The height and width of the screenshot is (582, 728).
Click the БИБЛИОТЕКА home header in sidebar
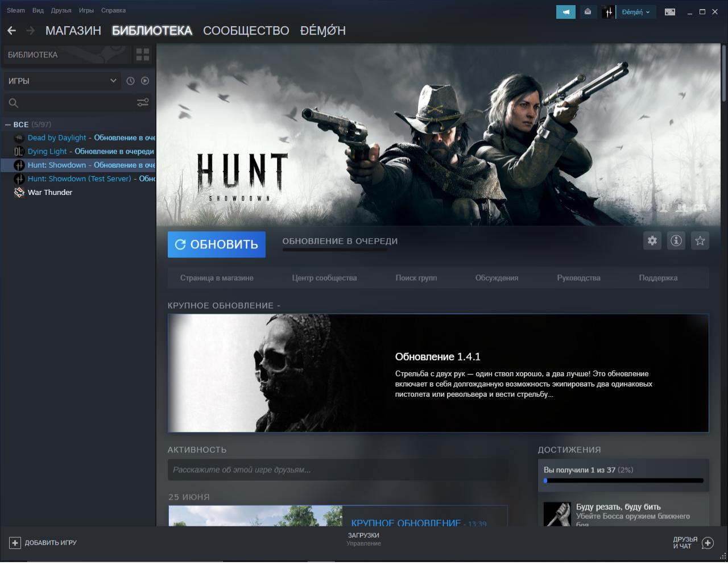tap(67, 55)
